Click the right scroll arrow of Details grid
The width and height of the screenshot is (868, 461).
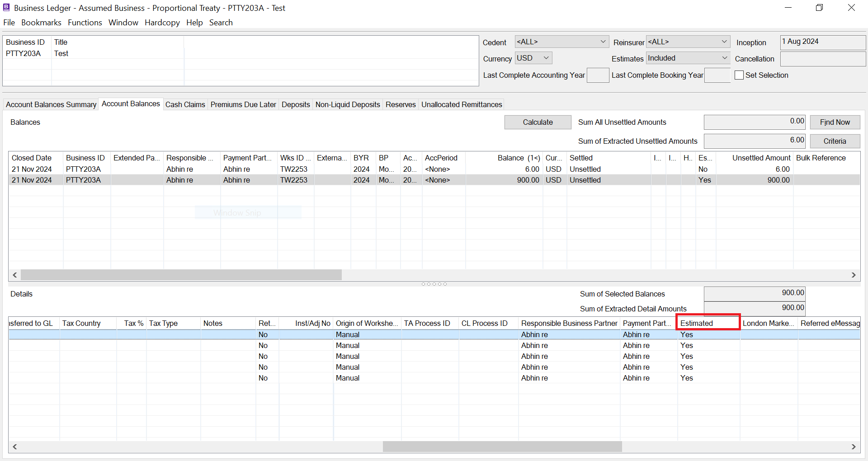tap(854, 447)
